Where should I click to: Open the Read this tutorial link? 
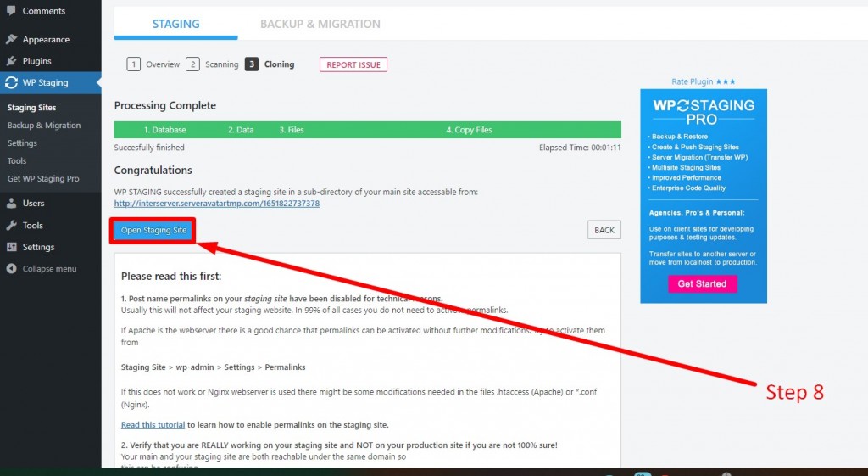click(153, 425)
